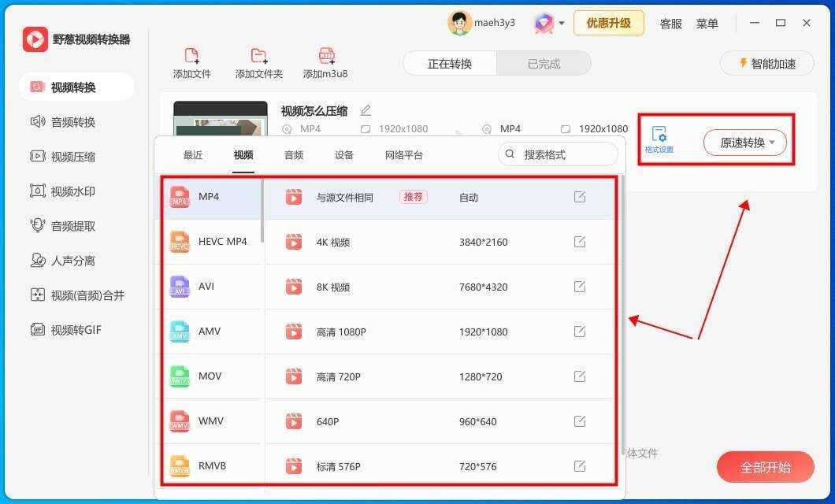The height and width of the screenshot is (504, 835).
Task: Choose the 1920*1080 resolution row
Action: [440, 332]
